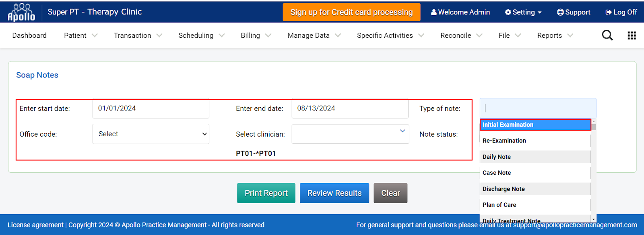
Task: Expand the Patient menu chevron
Action: pyautogui.click(x=95, y=35)
